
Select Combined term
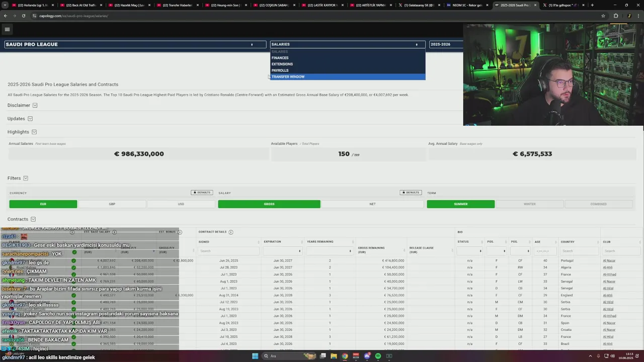[598, 204]
